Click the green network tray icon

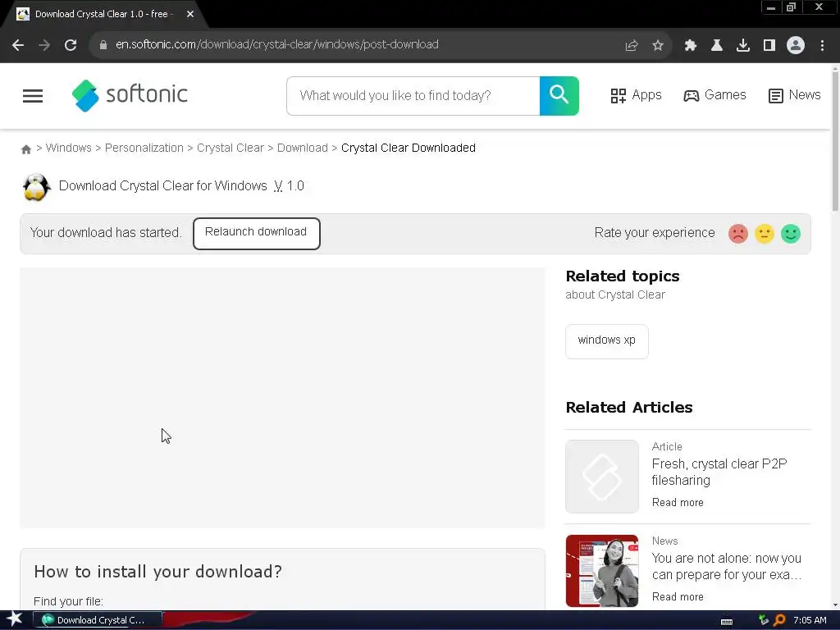pyautogui.click(x=764, y=620)
